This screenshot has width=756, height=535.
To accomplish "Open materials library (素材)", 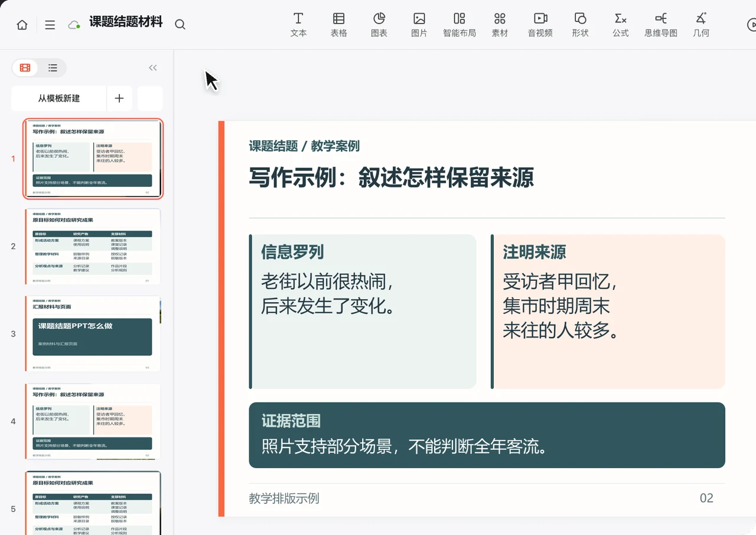I will [500, 25].
